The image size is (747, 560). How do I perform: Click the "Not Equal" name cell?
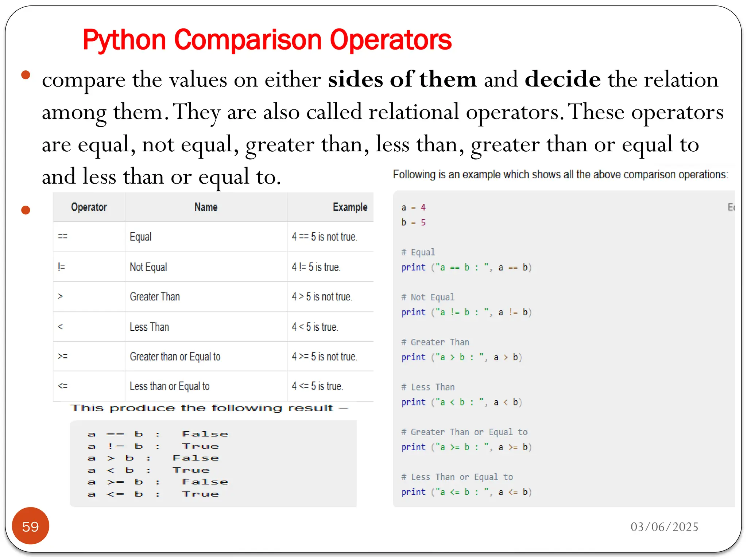pyautogui.click(x=206, y=267)
